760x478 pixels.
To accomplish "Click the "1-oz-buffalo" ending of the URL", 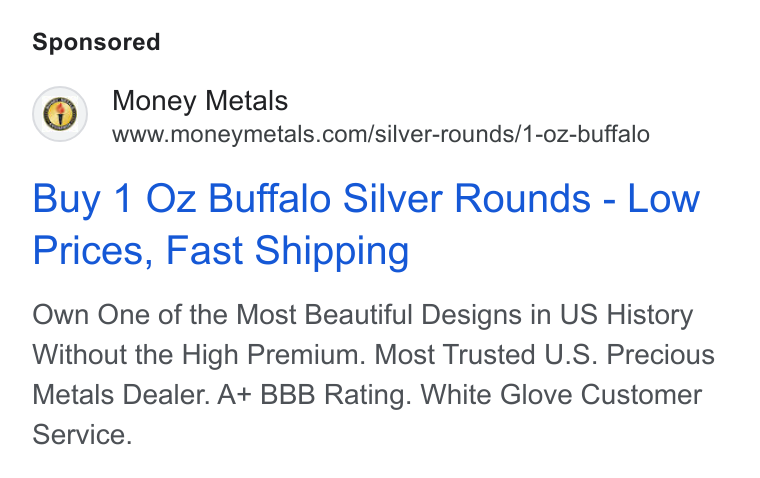I will tap(586, 134).
